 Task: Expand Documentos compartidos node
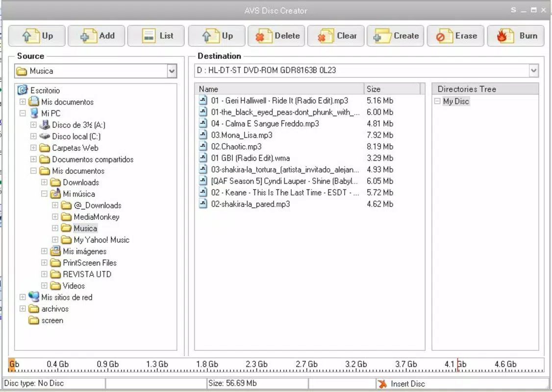(x=33, y=159)
